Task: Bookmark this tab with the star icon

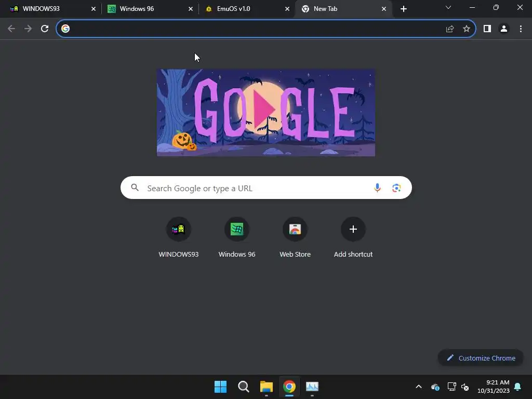Action: tap(467, 29)
